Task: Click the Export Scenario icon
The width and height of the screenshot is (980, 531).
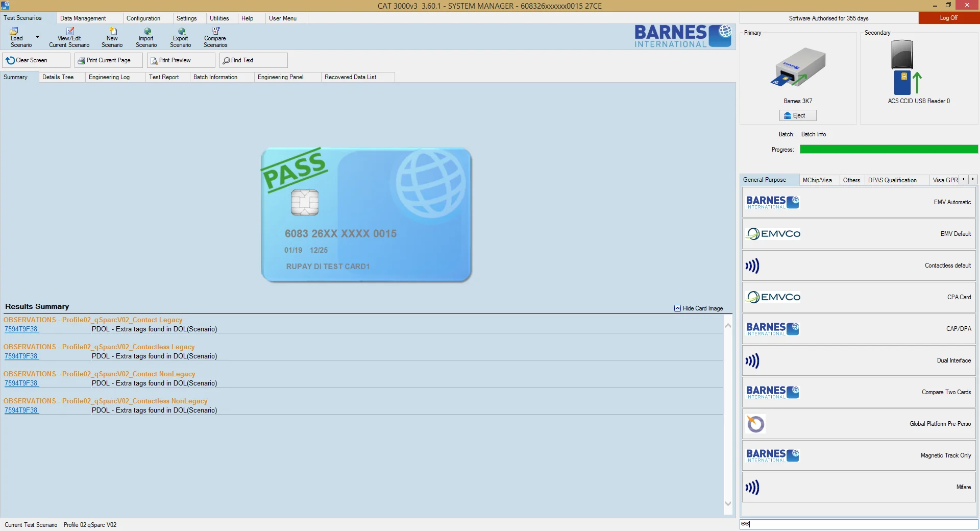Action: pyautogui.click(x=181, y=32)
